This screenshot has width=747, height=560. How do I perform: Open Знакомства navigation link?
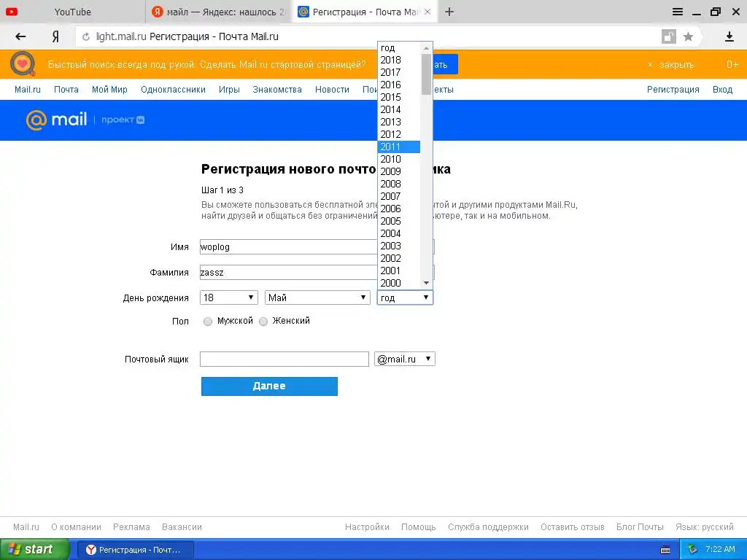point(277,90)
